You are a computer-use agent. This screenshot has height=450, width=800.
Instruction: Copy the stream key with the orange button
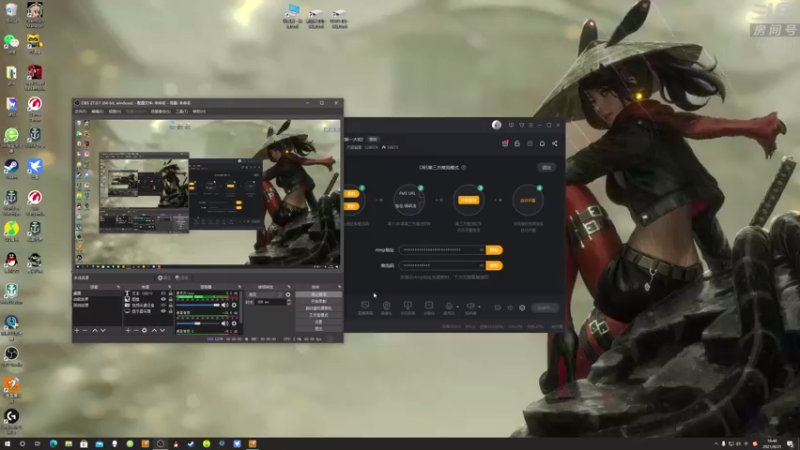tap(494, 265)
